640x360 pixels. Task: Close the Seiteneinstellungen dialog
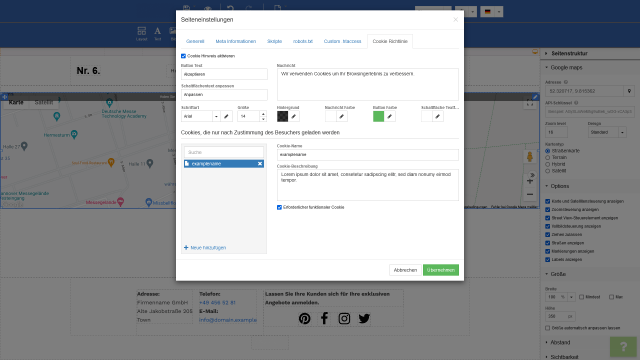tap(456, 20)
